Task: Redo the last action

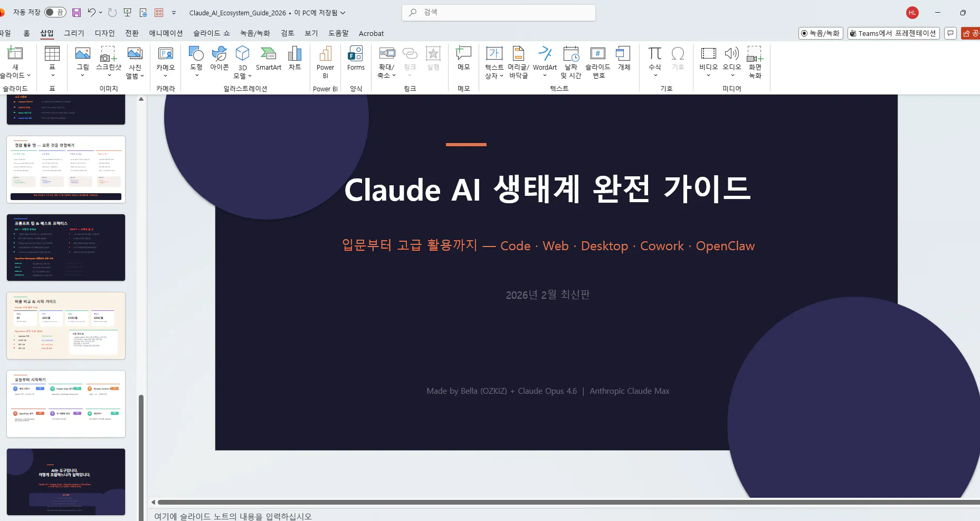Action: (x=112, y=13)
